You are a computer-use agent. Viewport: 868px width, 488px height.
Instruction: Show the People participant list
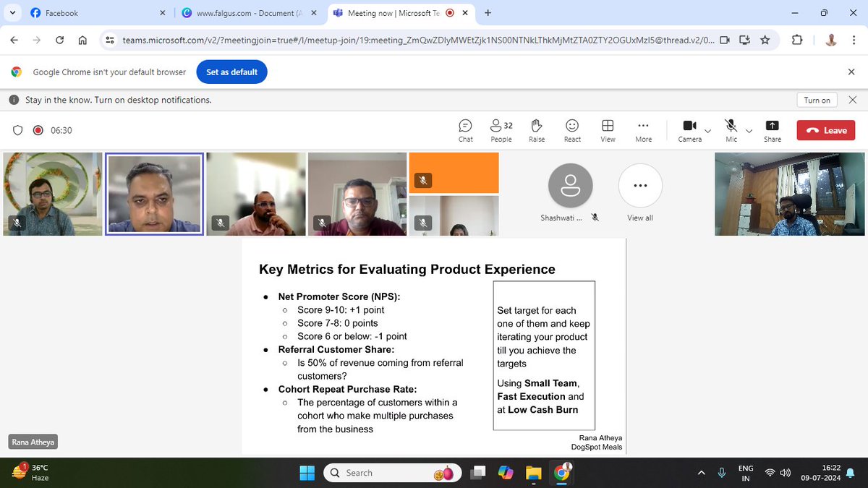click(501, 130)
